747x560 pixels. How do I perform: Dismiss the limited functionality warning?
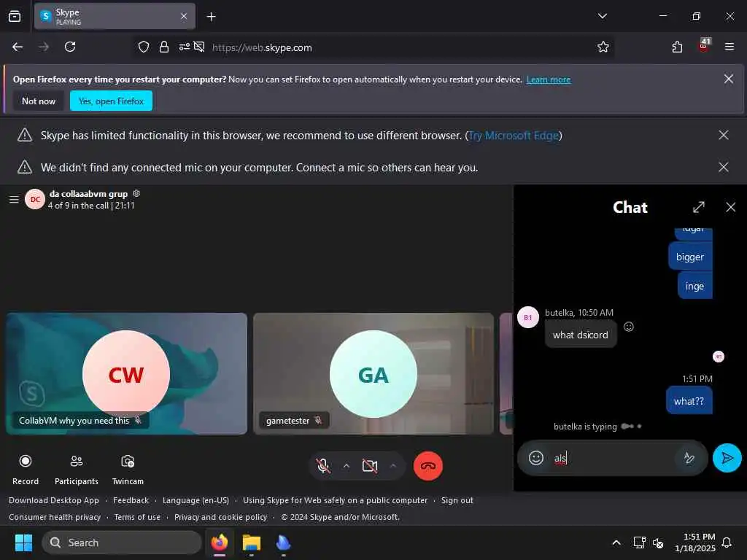tap(723, 135)
